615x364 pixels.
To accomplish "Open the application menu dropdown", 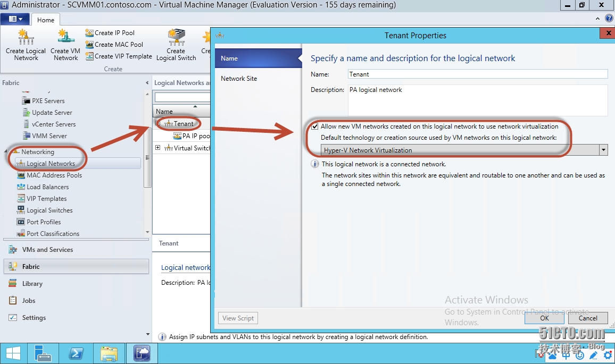I will pos(15,19).
